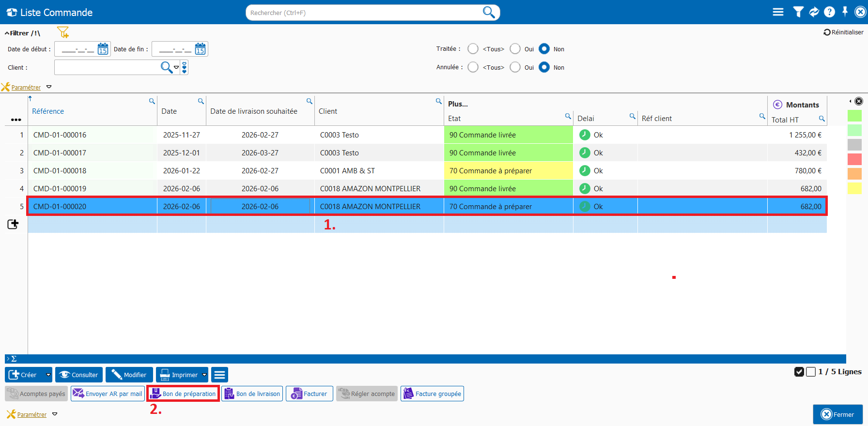Expand the Créer button dropdown arrow

tap(48, 375)
